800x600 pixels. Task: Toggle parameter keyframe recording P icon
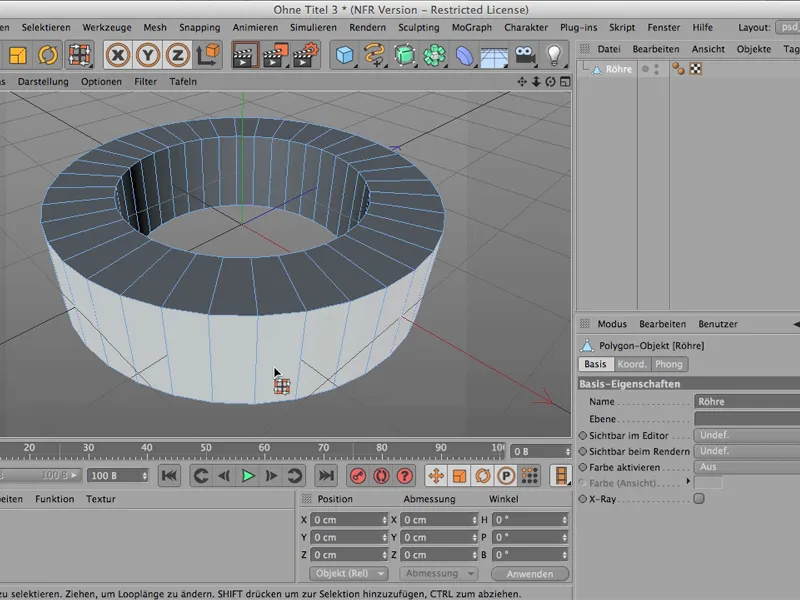point(506,476)
